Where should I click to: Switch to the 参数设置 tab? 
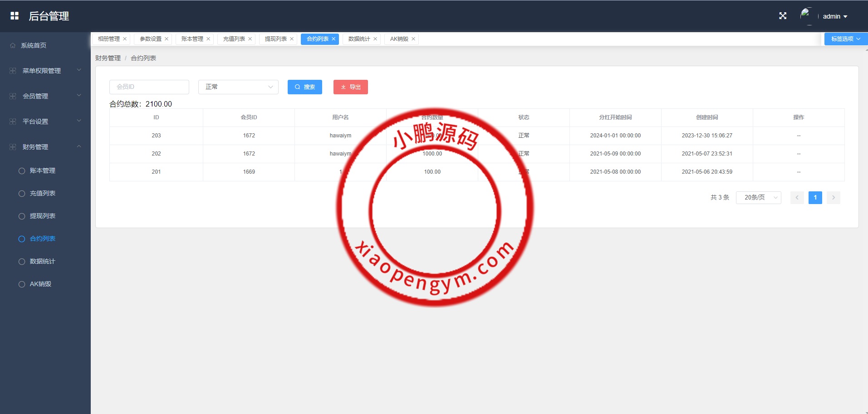pyautogui.click(x=150, y=39)
